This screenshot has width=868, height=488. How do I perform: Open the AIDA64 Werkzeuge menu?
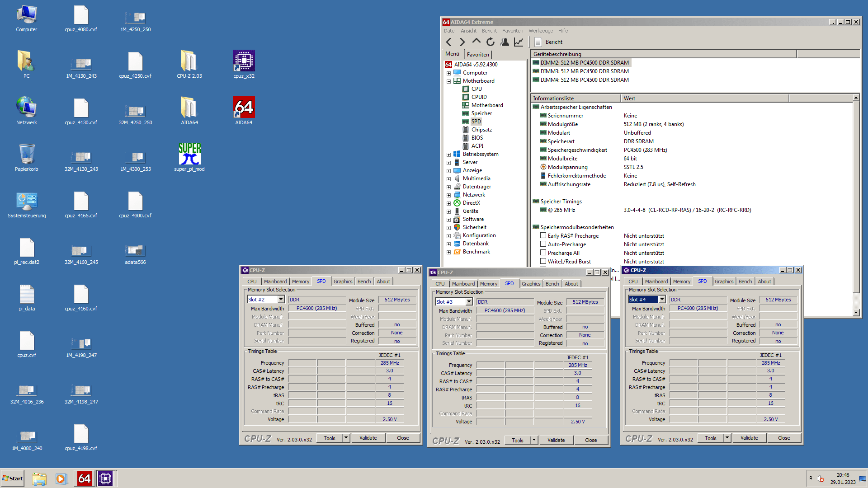pos(541,31)
